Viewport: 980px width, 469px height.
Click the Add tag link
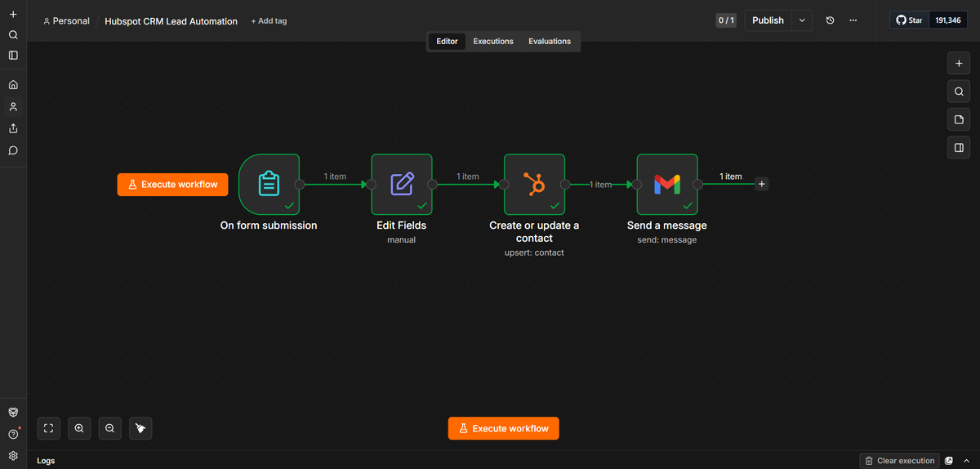[x=269, y=21]
